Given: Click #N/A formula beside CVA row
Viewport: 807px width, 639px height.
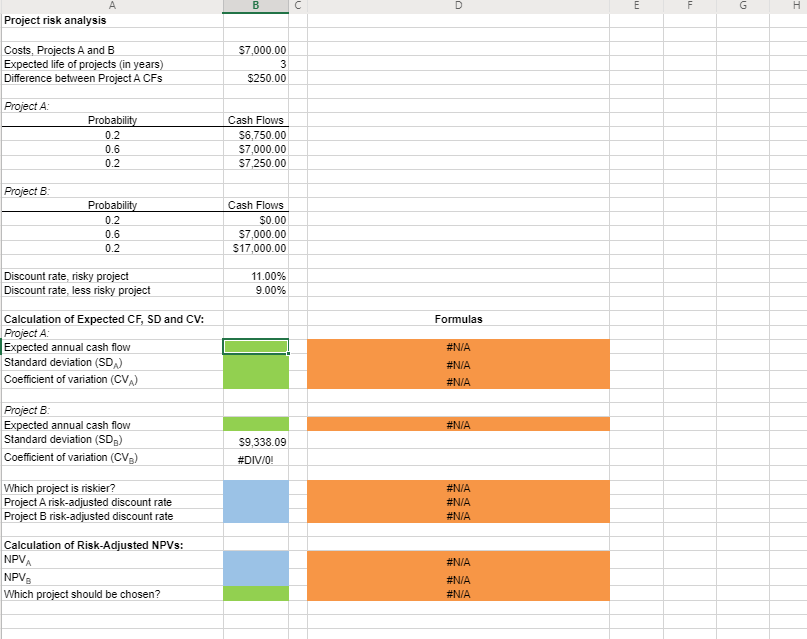Looking at the screenshot, I should (459, 382).
